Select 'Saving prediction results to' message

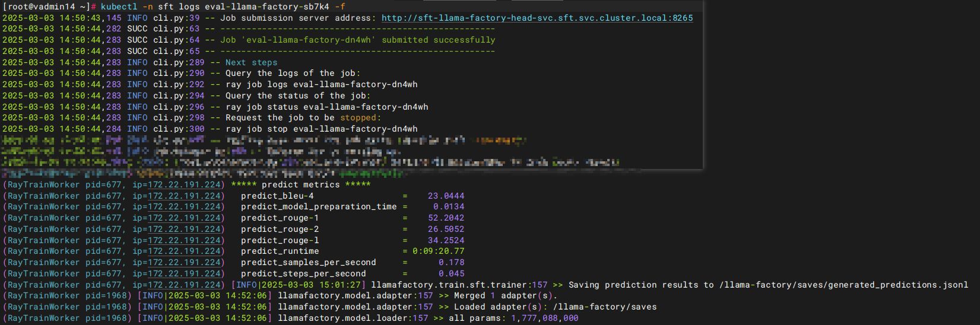pyautogui.click(x=641, y=285)
